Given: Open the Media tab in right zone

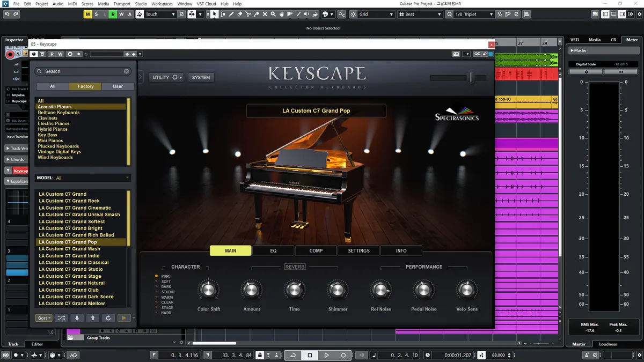Looking at the screenshot, I should (x=595, y=40).
